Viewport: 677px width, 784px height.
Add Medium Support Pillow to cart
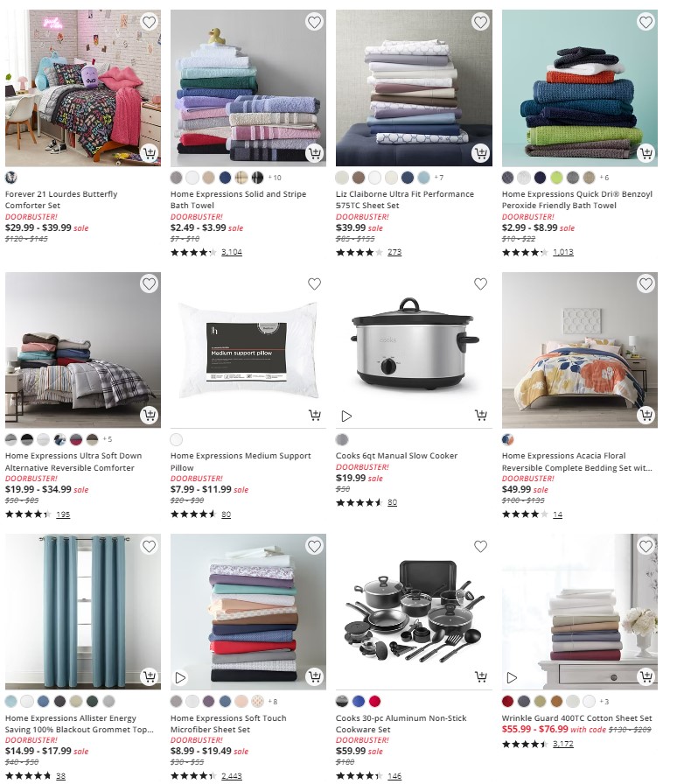click(315, 415)
